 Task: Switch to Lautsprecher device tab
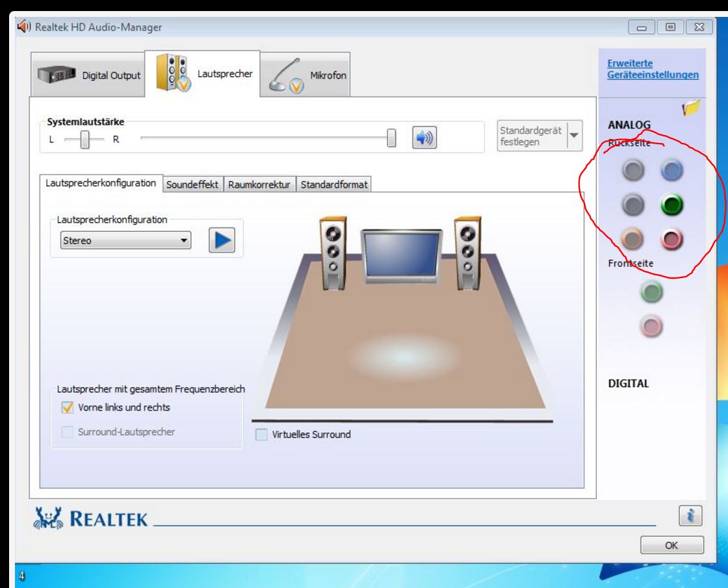coord(202,73)
